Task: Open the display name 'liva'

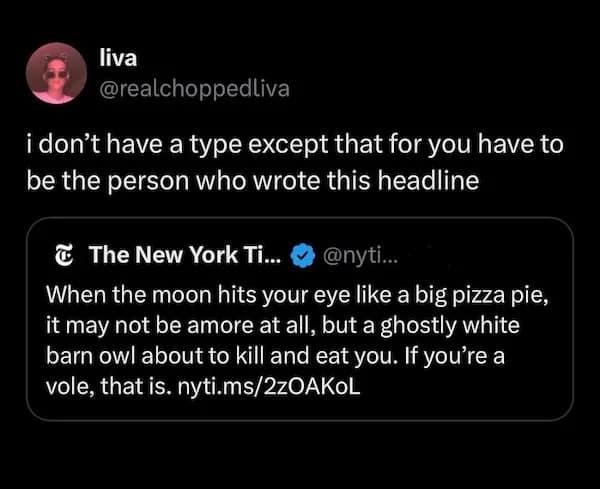Action: 119,60
